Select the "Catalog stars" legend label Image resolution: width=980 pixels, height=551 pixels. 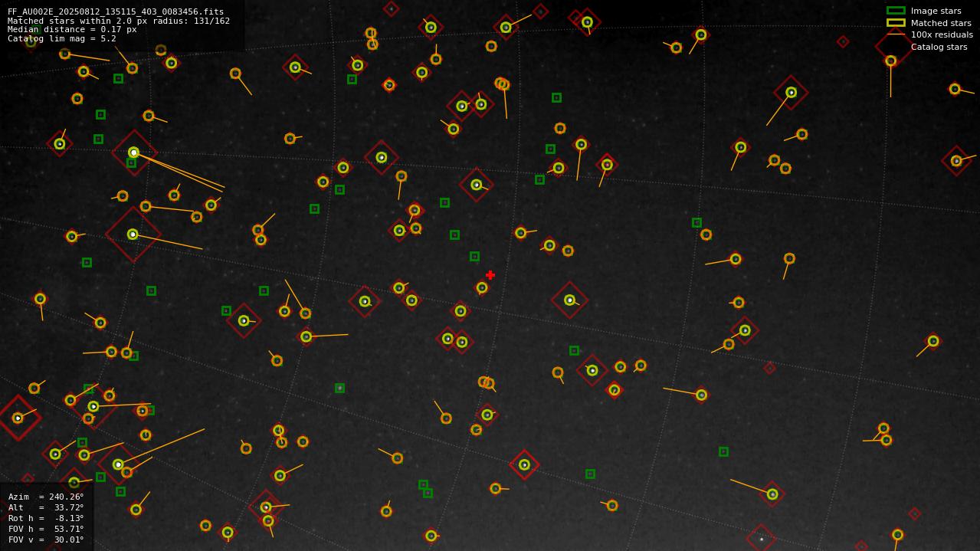(939, 47)
